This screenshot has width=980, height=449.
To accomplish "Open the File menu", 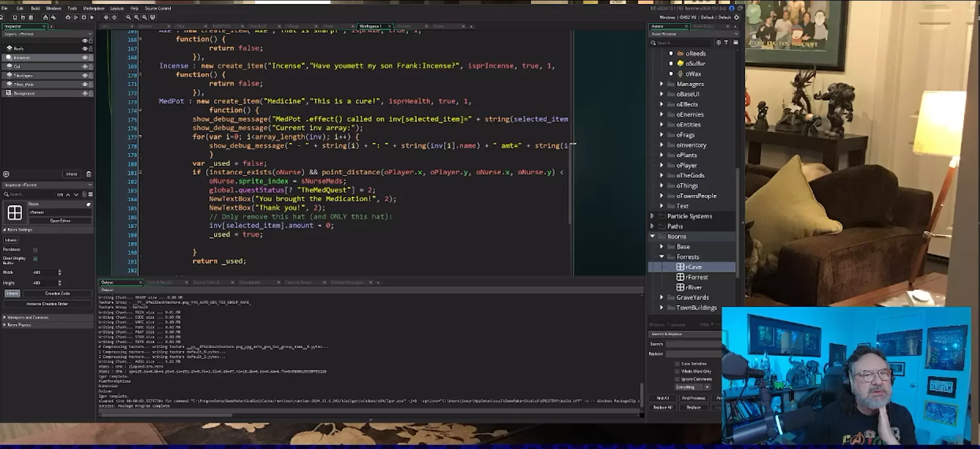I will (x=4, y=8).
